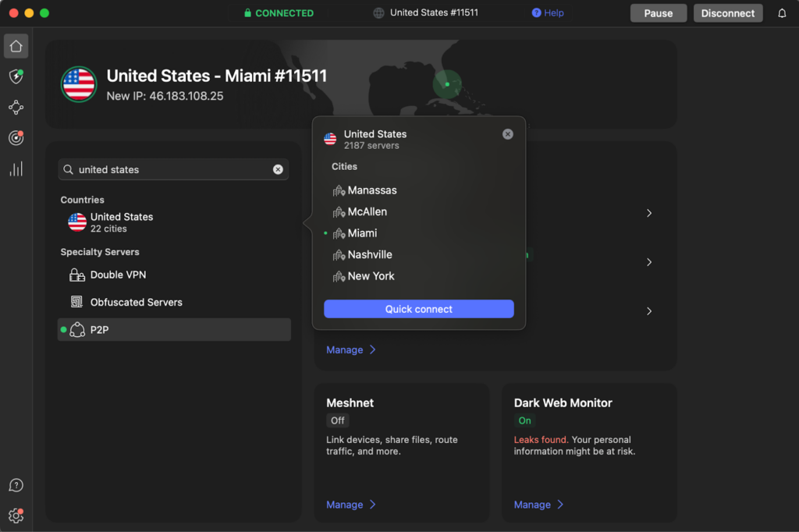
Task: Open Manage link above Meshnet card
Action: tap(350, 349)
